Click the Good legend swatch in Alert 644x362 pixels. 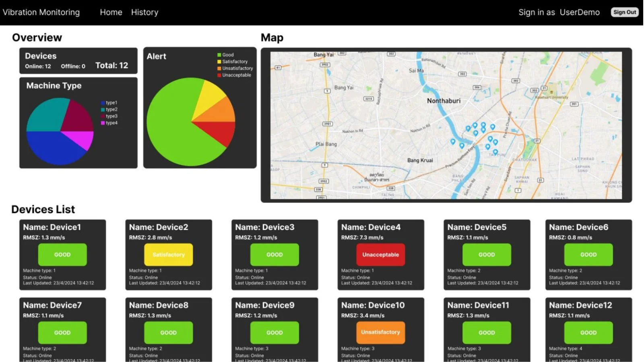[219, 55]
